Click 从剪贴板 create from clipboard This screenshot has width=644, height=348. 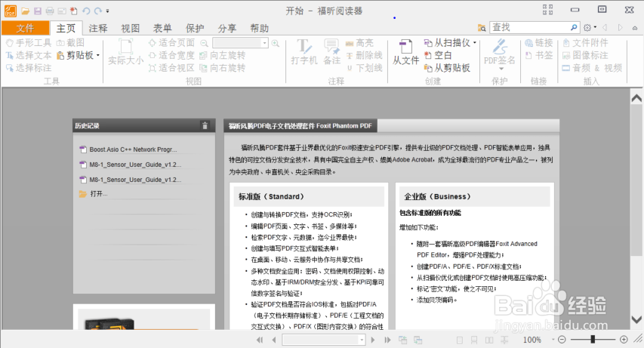coord(447,68)
